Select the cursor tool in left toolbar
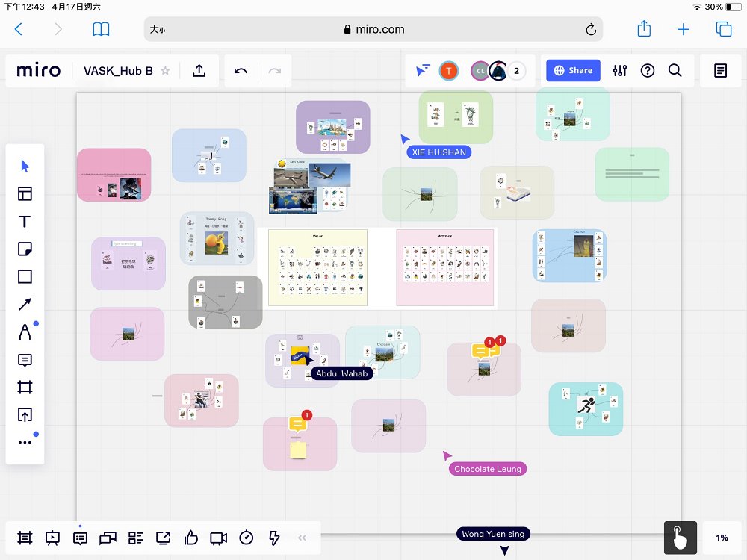Viewport: 747px width, 560px height. 25,167
